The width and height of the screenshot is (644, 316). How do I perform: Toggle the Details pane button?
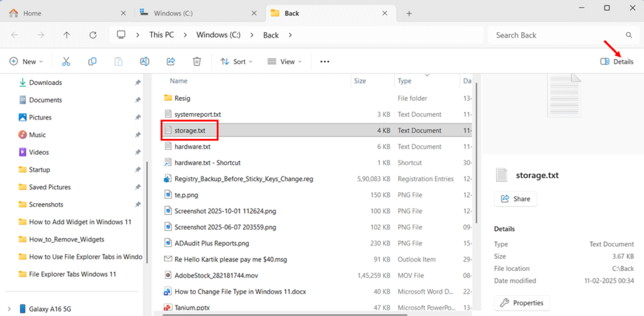[x=617, y=62]
